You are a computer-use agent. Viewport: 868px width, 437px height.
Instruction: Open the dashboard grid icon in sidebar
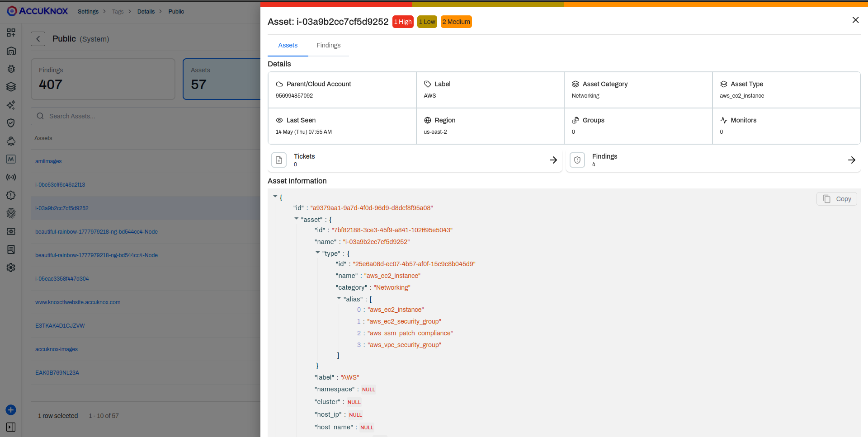[11, 33]
